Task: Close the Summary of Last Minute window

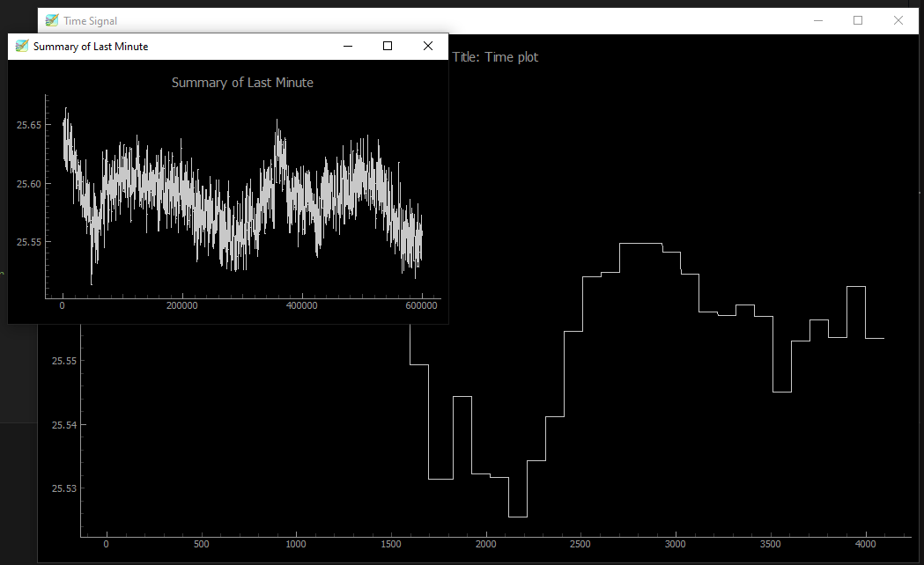Action: coord(428,46)
